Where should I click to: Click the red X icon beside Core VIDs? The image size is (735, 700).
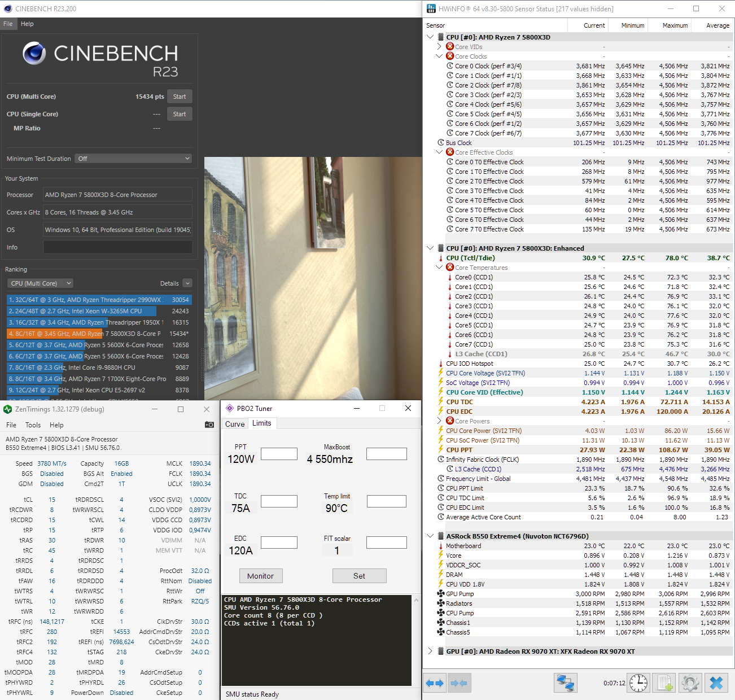point(450,47)
